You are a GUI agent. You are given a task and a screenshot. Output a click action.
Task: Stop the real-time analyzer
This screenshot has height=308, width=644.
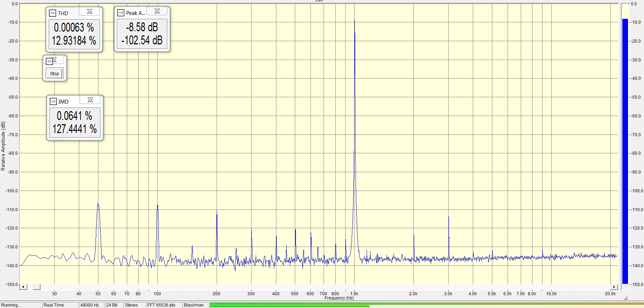coord(54,73)
